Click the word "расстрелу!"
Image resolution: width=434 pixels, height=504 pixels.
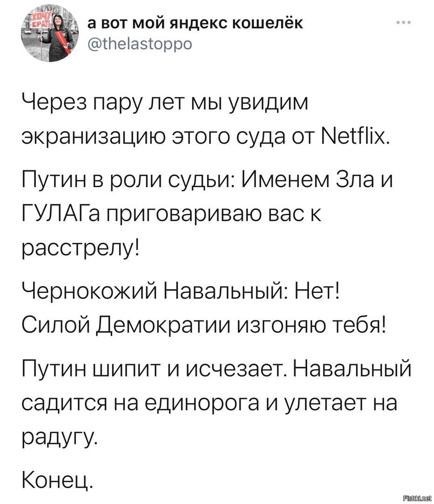click(81, 250)
